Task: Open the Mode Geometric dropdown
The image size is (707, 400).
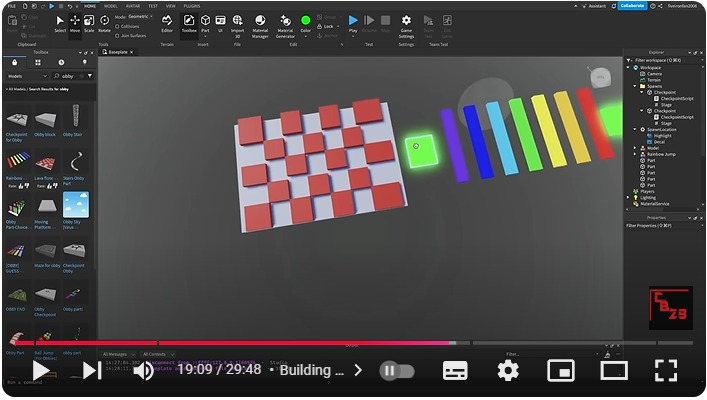Action: pyautogui.click(x=139, y=17)
